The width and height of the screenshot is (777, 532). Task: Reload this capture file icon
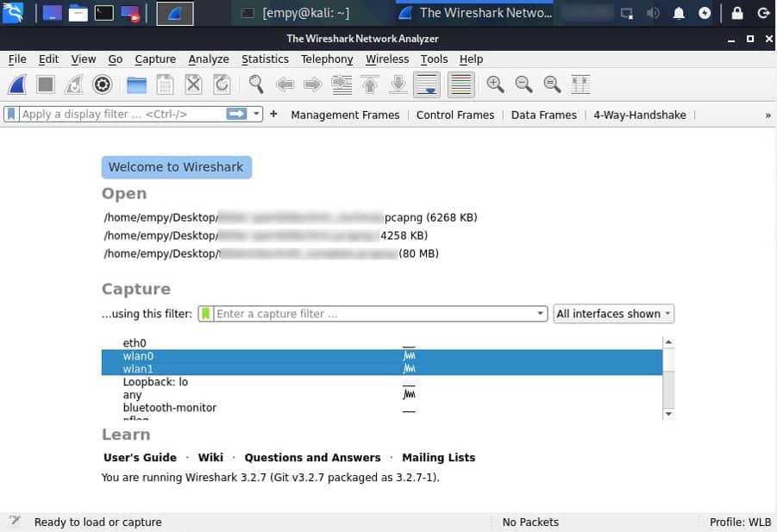(222, 84)
